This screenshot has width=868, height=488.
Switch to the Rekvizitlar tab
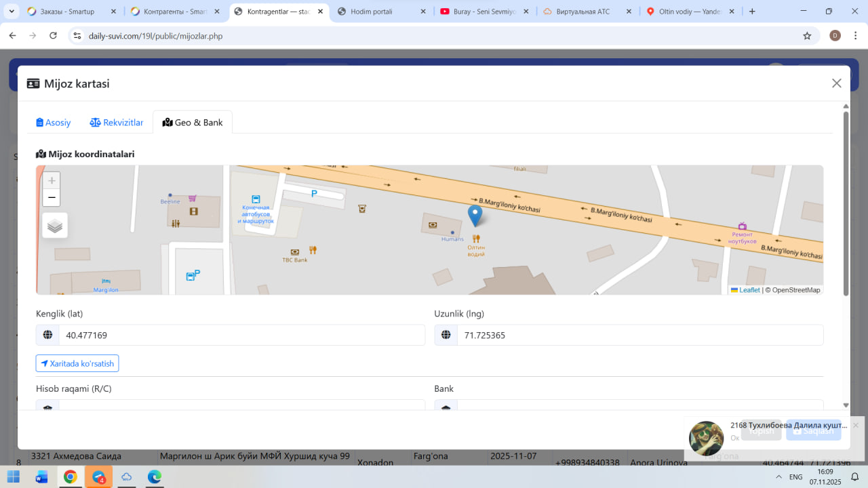tap(117, 123)
